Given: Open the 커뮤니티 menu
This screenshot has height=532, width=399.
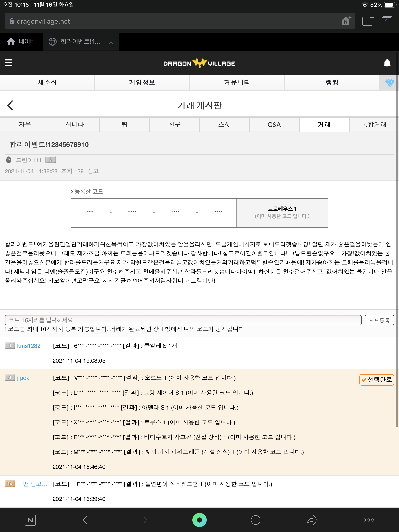Looking at the screenshot, I should click(x=237, y=83).
